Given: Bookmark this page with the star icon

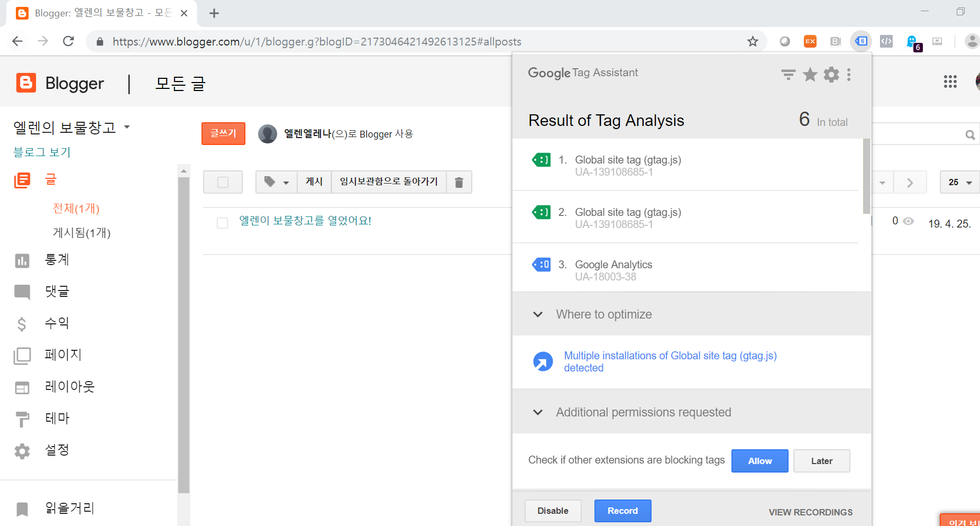Looking at the screenshot, I should point(753,41).
